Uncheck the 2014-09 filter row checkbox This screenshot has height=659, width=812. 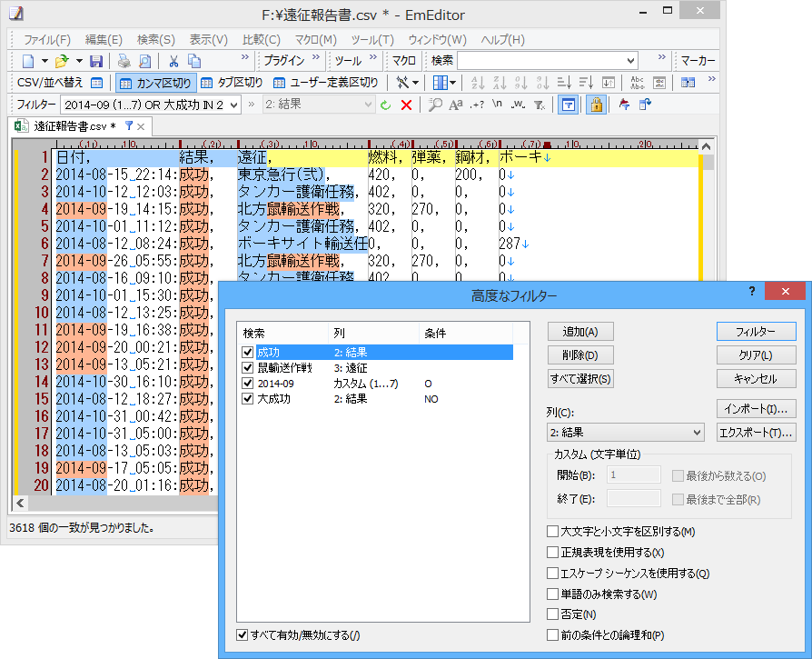pos(248,384)
